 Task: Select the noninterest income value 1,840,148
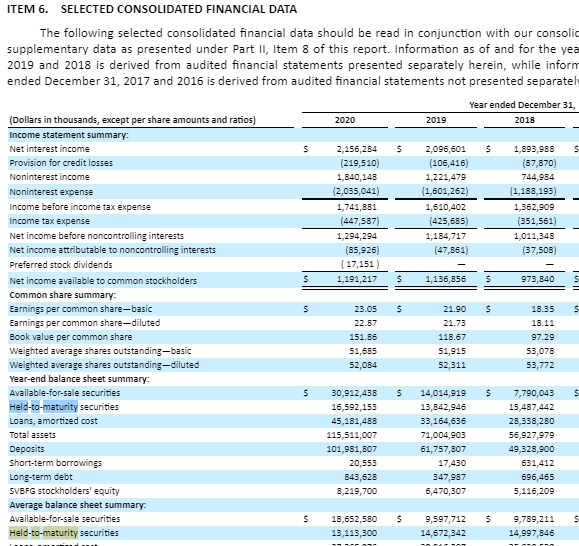(357, 177)
